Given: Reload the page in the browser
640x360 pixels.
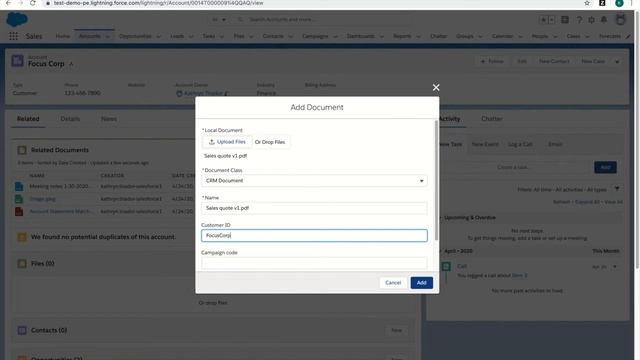Looking at the screenshot, I should 33,3.
